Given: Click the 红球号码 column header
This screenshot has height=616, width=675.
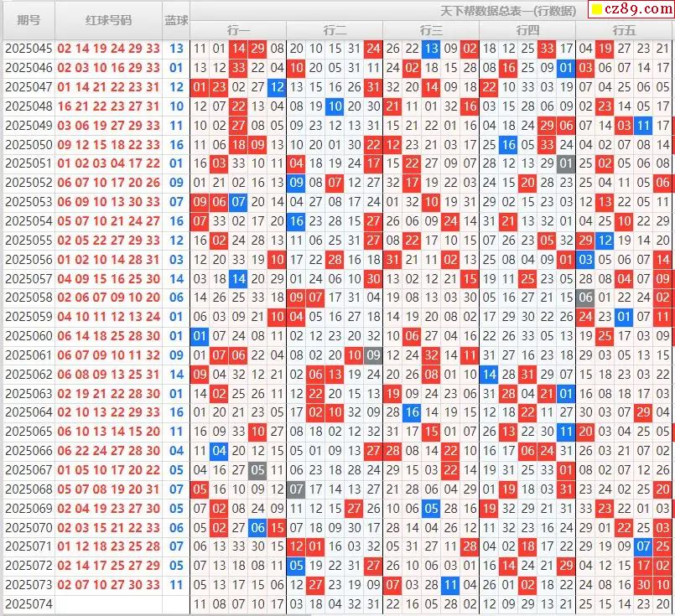Looking at the screenshot, I should point(108,20).
